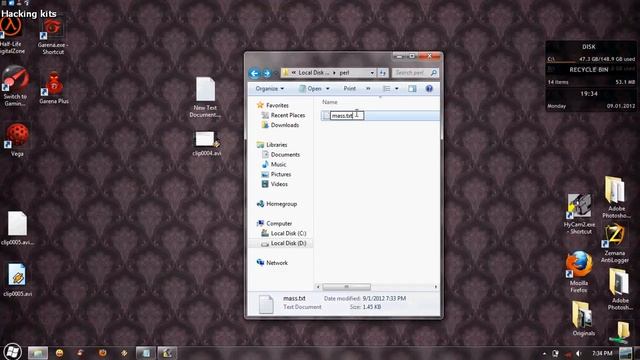Screen dimensions: 640x360
Task: Select the HyCam2.exe Shortcut desktop icon
Action: pyautogui.click(x=580, y=214)
